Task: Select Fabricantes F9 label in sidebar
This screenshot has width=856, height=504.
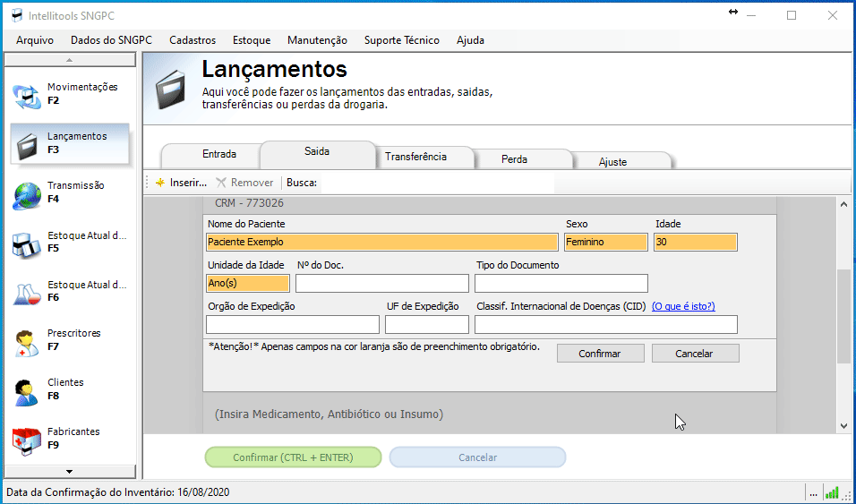Action: tap(73, 438)
